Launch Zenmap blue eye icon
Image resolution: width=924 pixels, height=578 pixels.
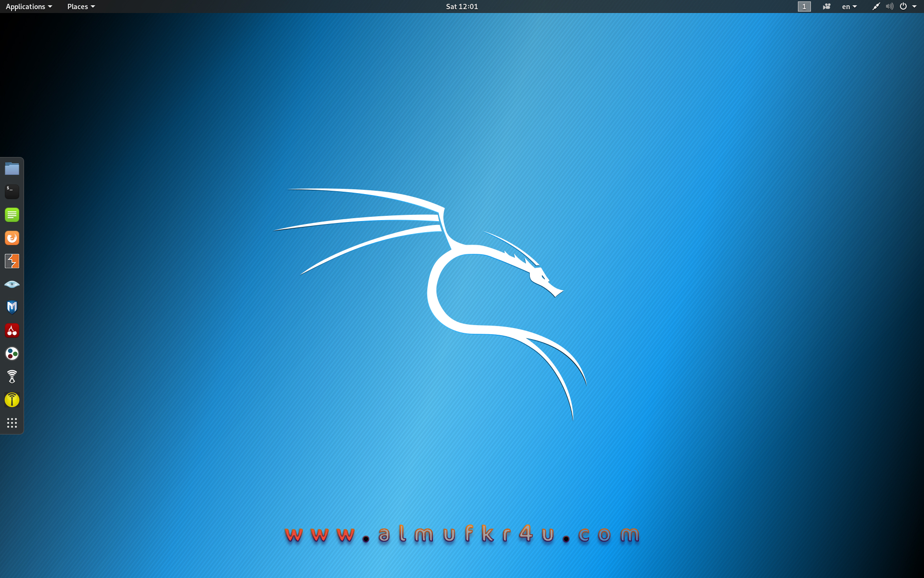[12, 284]
